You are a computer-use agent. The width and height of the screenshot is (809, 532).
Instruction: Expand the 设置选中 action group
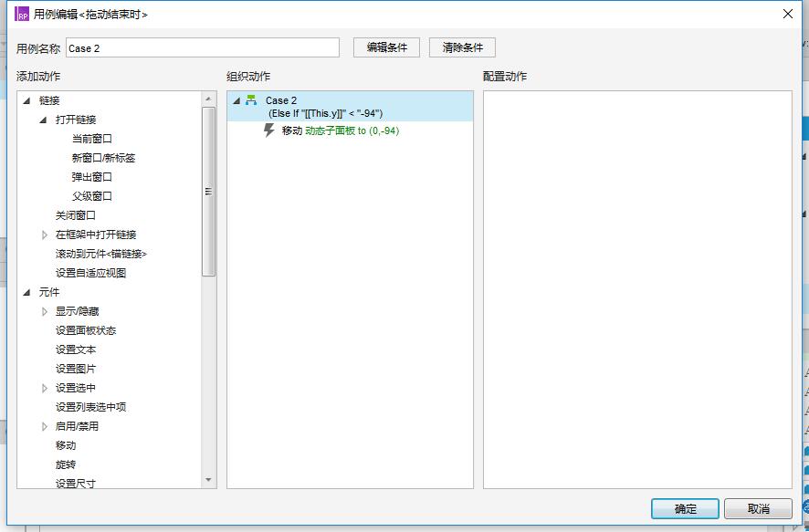[45, 388]
